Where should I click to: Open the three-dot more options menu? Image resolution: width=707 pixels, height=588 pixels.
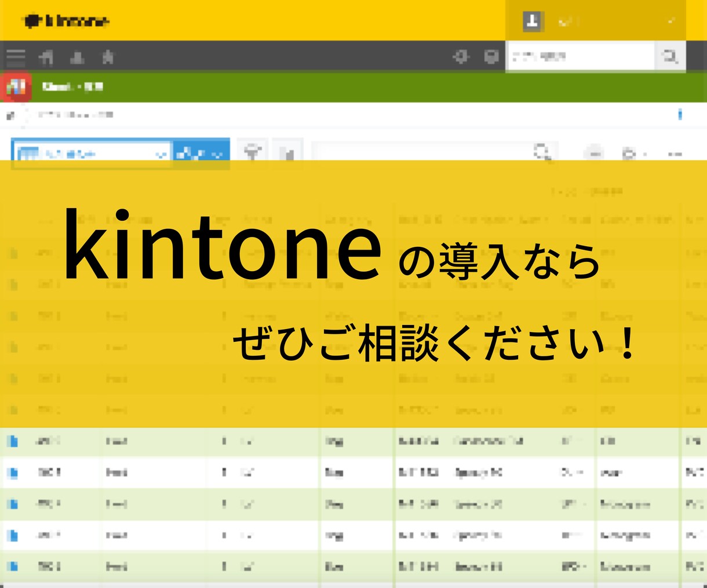(675, 154)
